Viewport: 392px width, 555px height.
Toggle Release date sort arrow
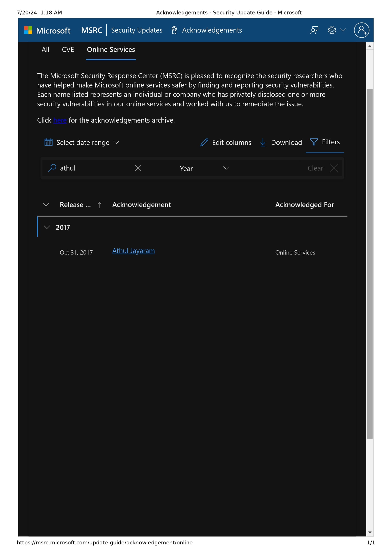point(99,205)
